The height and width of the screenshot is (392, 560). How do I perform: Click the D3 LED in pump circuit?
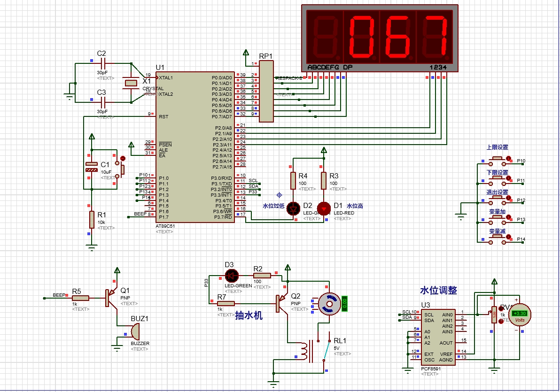tap(232, 276)
